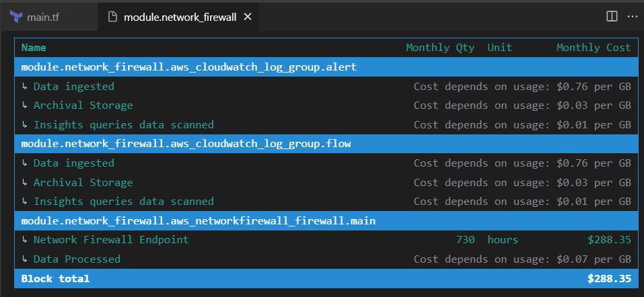Click the $0.07 per GB usage cost
Screen dimensions: 644x297
click(x=594, y=259)
